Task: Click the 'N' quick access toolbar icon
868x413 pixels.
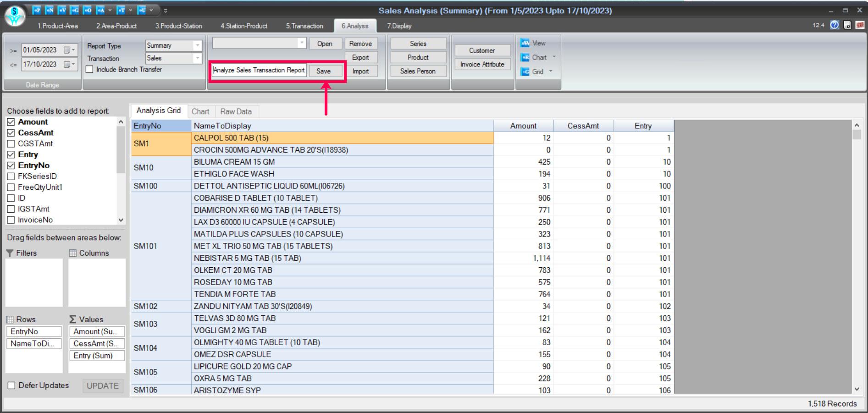Action: tap(50, 10)
